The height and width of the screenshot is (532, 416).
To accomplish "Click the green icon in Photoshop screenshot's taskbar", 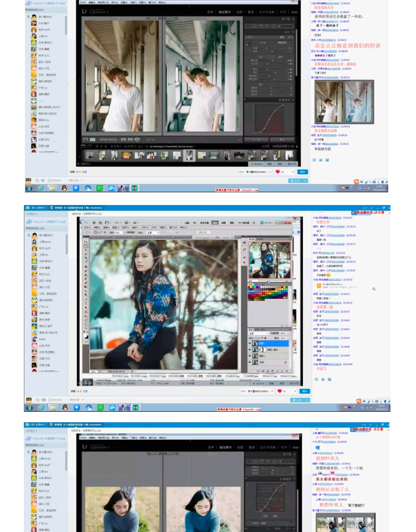I will (x=100, y=407).
